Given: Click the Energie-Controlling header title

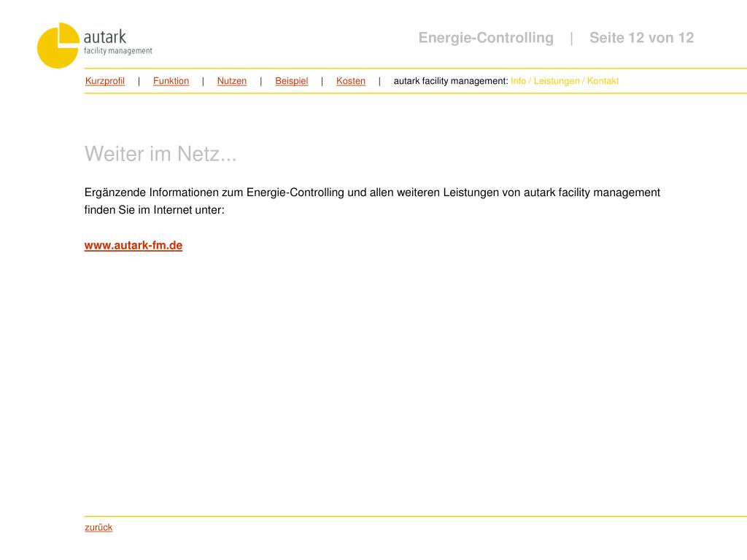Looking at the screenshot, I should pyautogui.click(x=486, y=38).
